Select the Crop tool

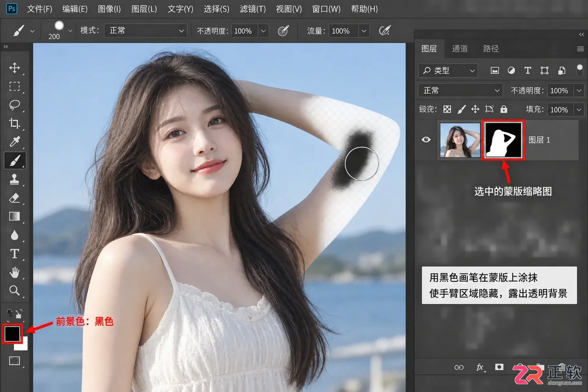15,123
